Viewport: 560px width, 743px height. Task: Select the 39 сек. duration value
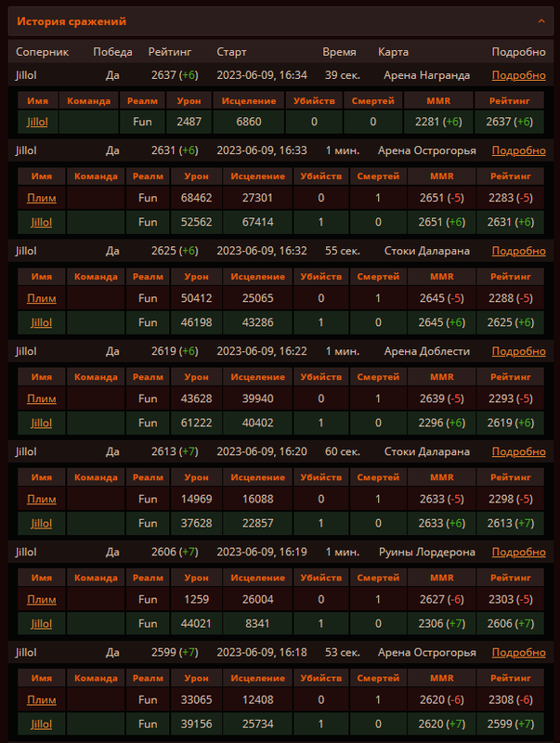coord(343,75)
